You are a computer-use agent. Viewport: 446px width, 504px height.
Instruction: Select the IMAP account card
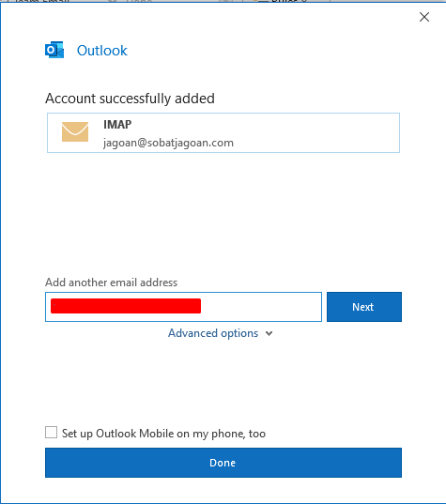coord(223,132)
